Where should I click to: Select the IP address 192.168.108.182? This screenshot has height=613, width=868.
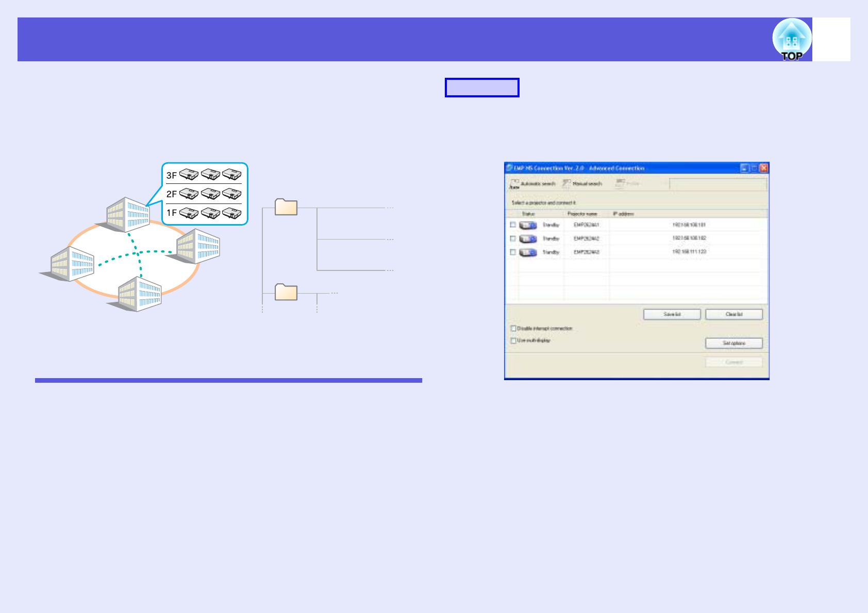pyautogui.click(x=689, y=239)
